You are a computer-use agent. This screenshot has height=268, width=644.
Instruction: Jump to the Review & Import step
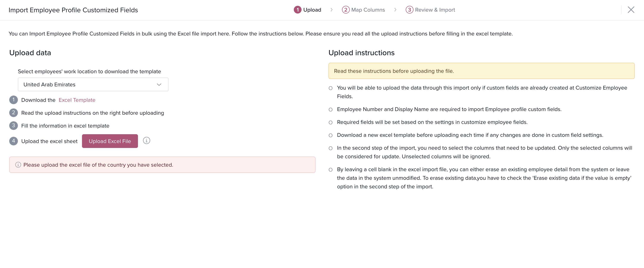tap(435, 10)
